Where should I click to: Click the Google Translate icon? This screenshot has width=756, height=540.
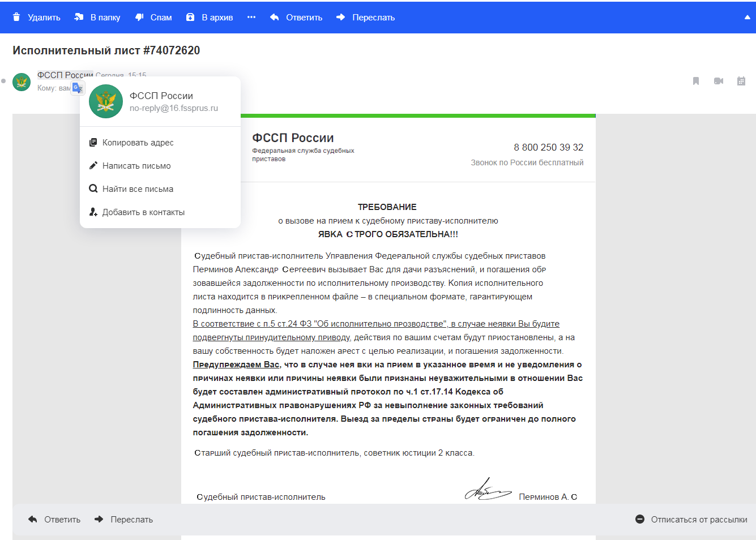[78, 88]
